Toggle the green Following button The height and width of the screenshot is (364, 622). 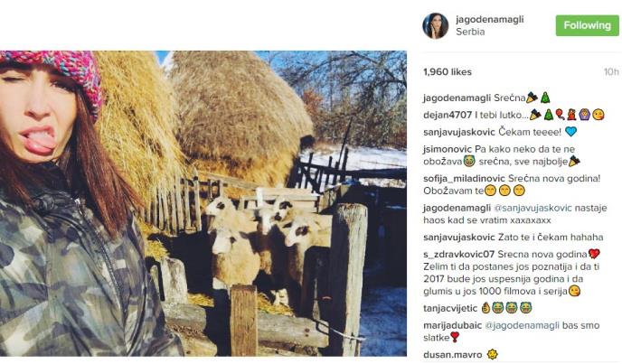[587, 25]
